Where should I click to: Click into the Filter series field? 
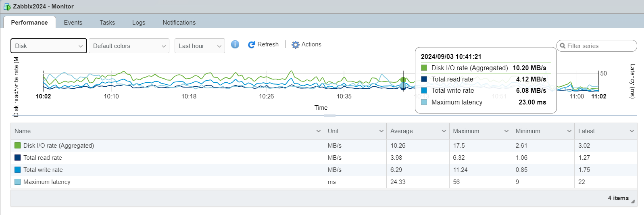point(600,46)
